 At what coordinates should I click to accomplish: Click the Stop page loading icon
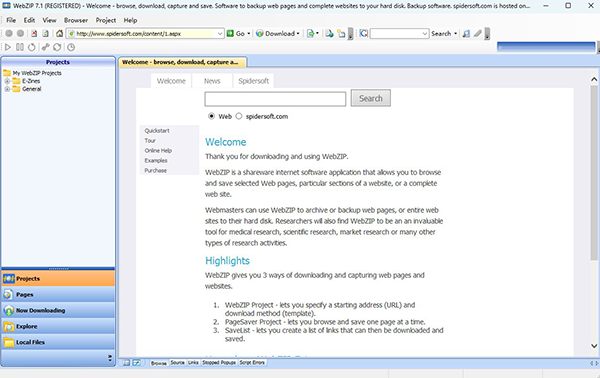[x=34, y=34]
